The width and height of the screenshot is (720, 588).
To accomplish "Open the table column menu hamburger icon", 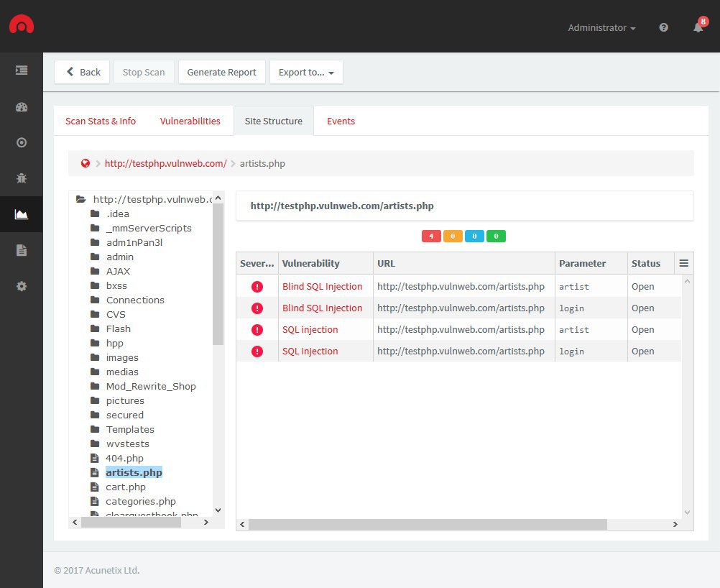I will click(x=684, y=263).
